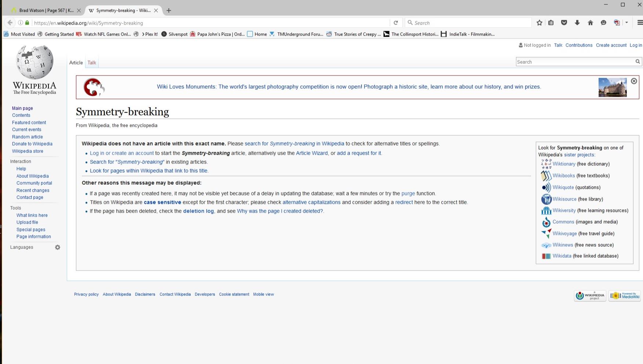643x364 pixels.
Task: Open the deletion log link
Action: pos(199,211)
